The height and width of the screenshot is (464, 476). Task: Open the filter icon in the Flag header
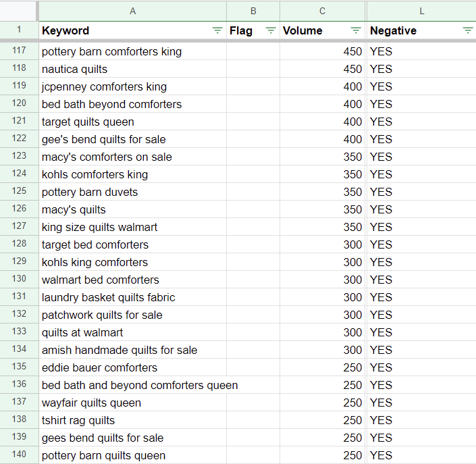(x=271, y=30)
